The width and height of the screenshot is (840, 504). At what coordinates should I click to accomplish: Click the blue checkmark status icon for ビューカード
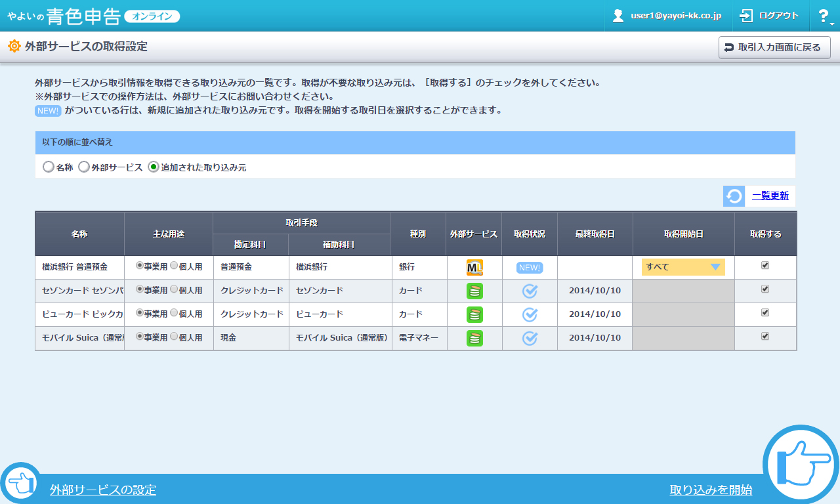click(x=529, y=314)
